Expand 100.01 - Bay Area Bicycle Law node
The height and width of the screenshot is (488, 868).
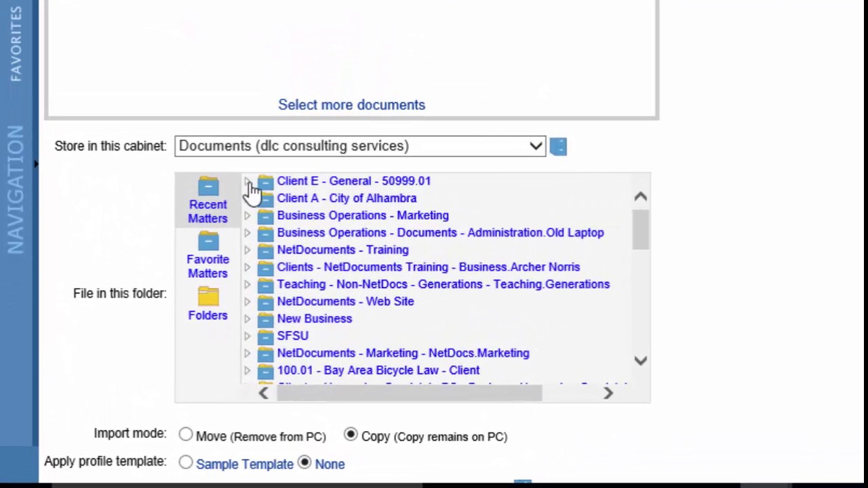(x=247, y=371)
